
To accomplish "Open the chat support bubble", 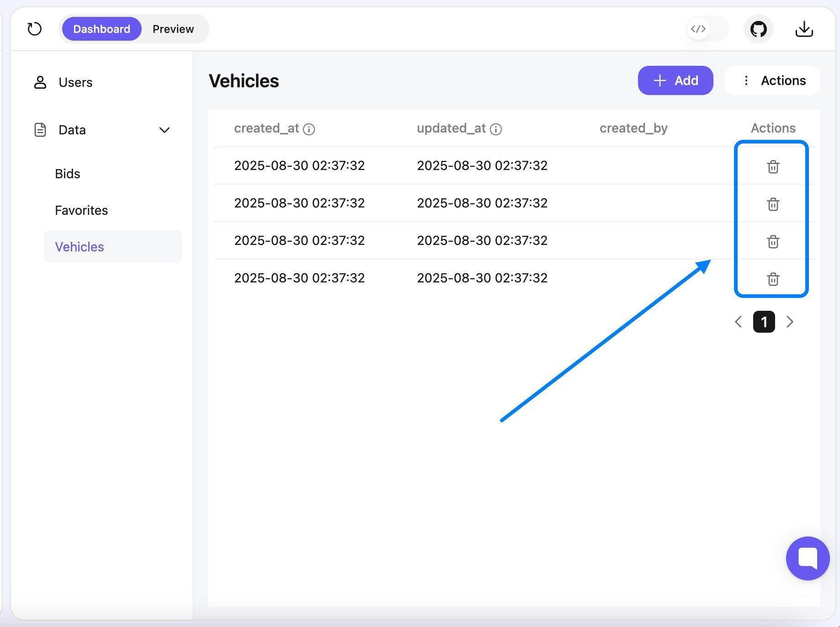I will 807,558.
